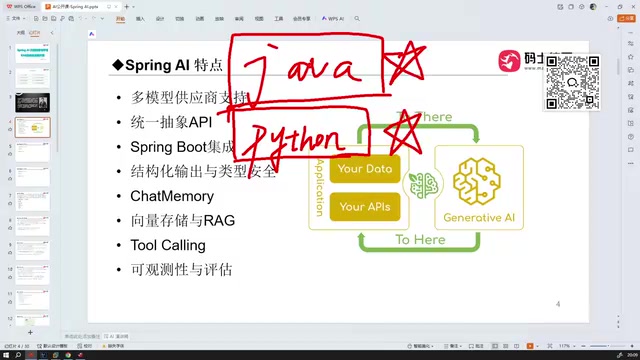Open the Windows Start menu

(6, 355)
